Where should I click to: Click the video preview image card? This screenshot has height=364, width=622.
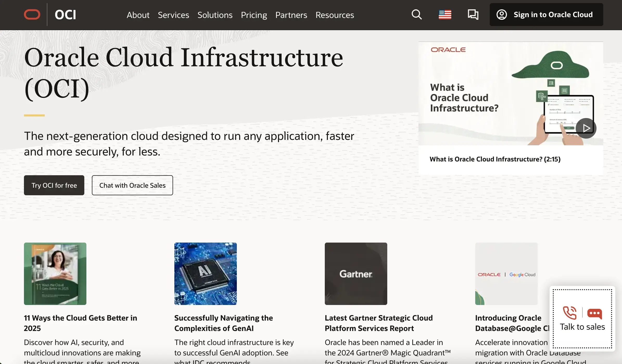coord(511,94)
